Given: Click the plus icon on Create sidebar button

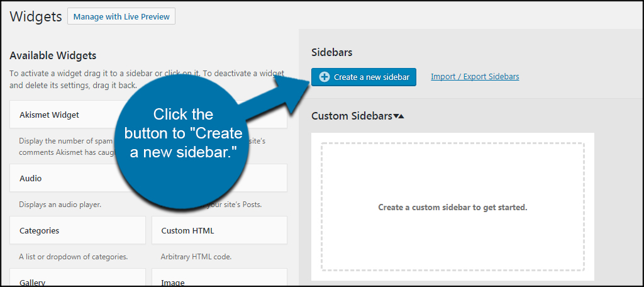Looking at the screenshot, I should tap(324, 77).
